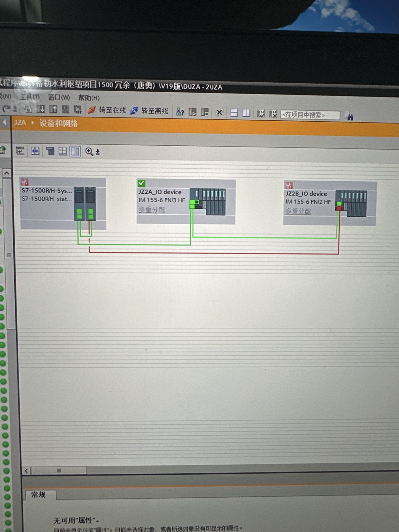
Task: Select the JZ2A_IO device ET200SP rack image
Action: click(207, 201)
